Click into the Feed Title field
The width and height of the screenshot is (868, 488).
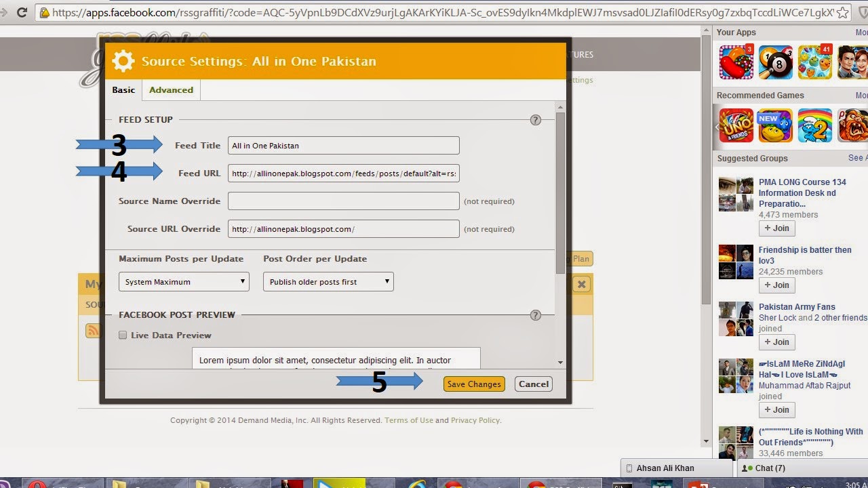[344, 145]
